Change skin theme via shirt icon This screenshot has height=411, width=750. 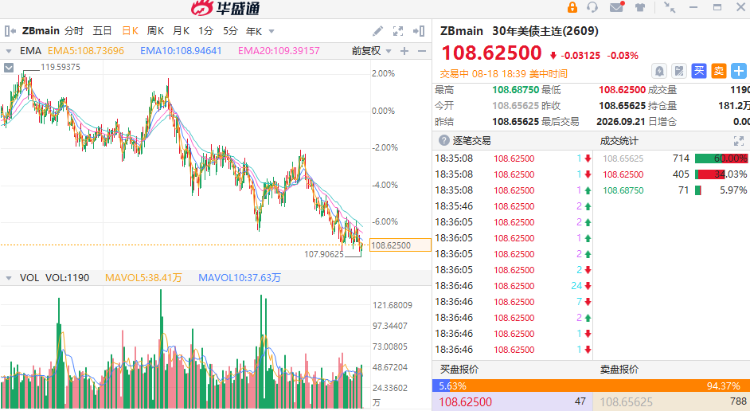(x=640, y=7)
